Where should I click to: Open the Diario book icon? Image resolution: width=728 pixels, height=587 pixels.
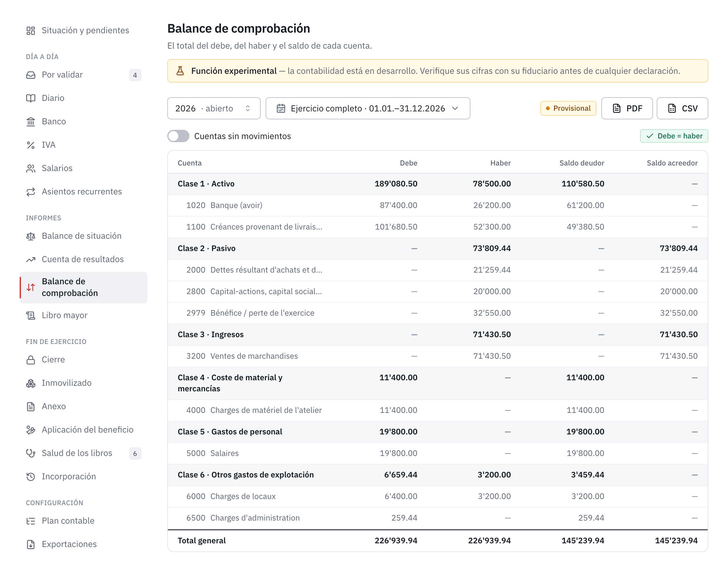[x=31, y=98]
